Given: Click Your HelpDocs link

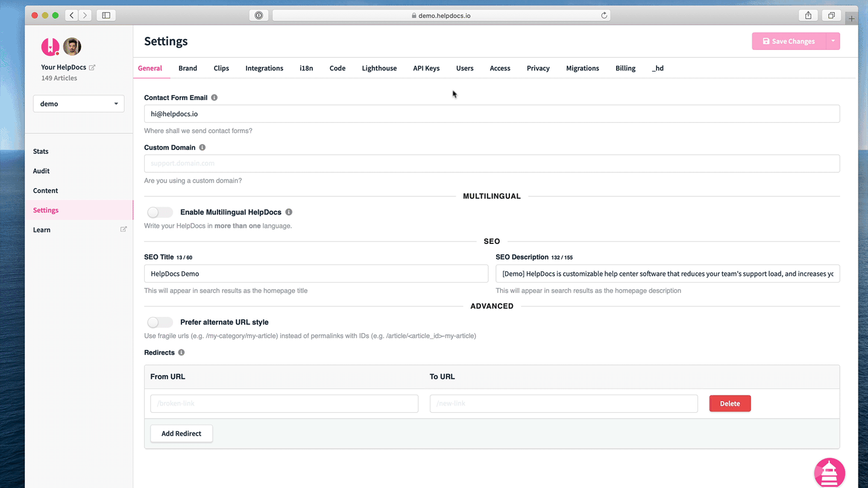Looking at the screenshot, I should coord(63,67).
